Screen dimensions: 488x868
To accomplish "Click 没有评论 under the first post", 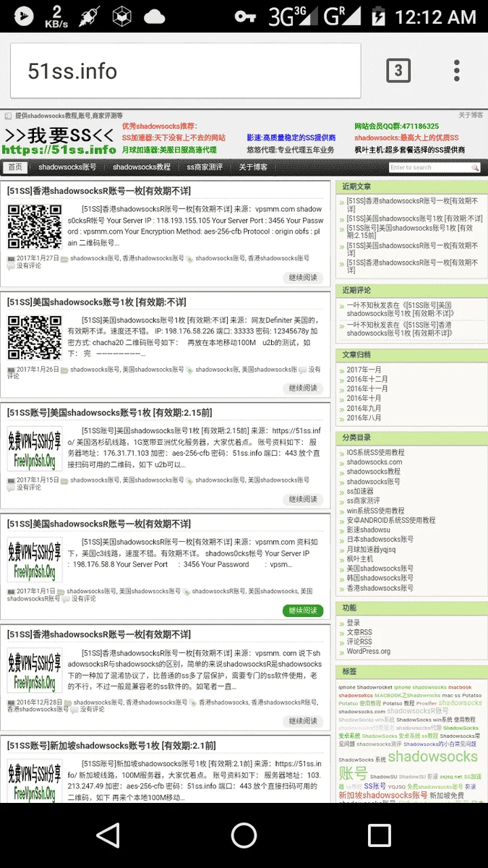I will [x=29, y=266].
